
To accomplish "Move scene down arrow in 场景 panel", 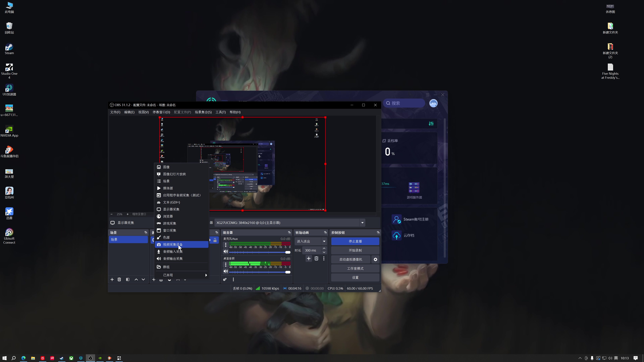I will point(143,280).
